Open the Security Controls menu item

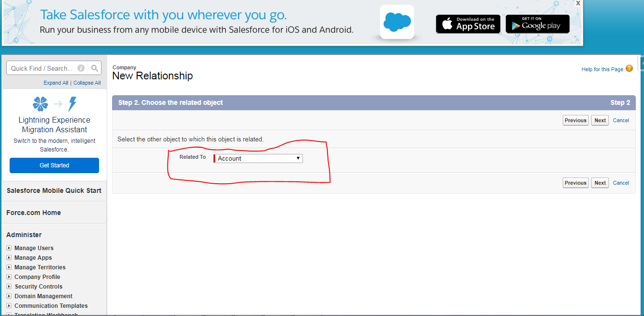point(38,287)
